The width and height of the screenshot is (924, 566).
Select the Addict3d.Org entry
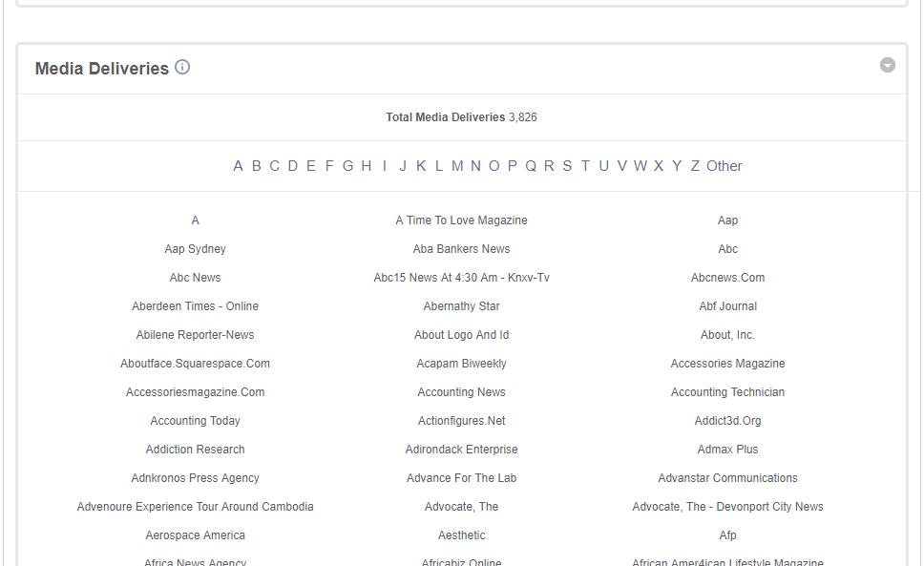(x=727, y=421)
